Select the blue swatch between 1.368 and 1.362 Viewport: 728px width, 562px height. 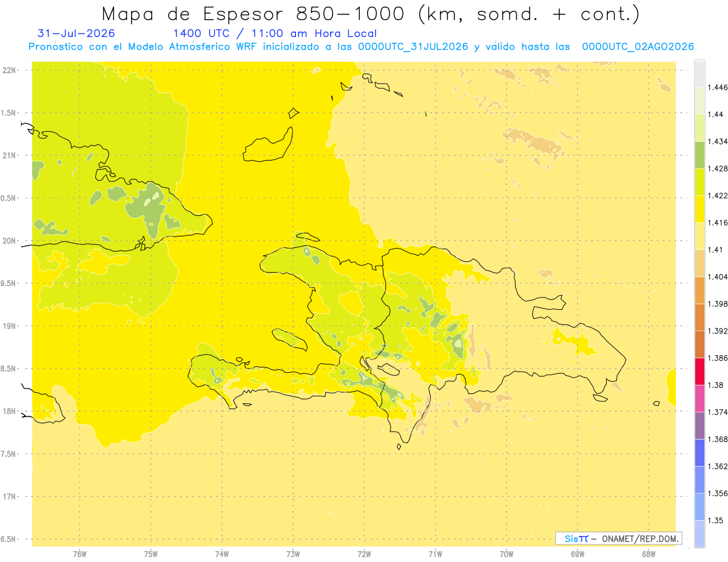pyautogui.click(x=699, y=452)
